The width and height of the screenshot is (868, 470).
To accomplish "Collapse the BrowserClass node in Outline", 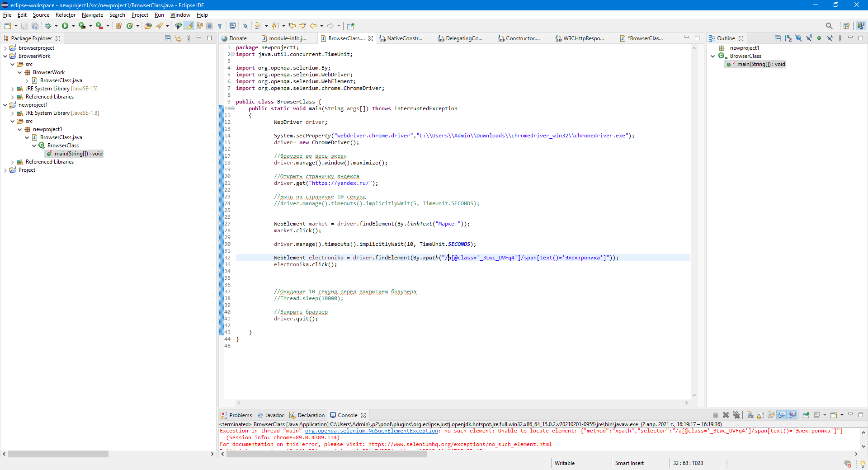I will (x=713, y=56).
